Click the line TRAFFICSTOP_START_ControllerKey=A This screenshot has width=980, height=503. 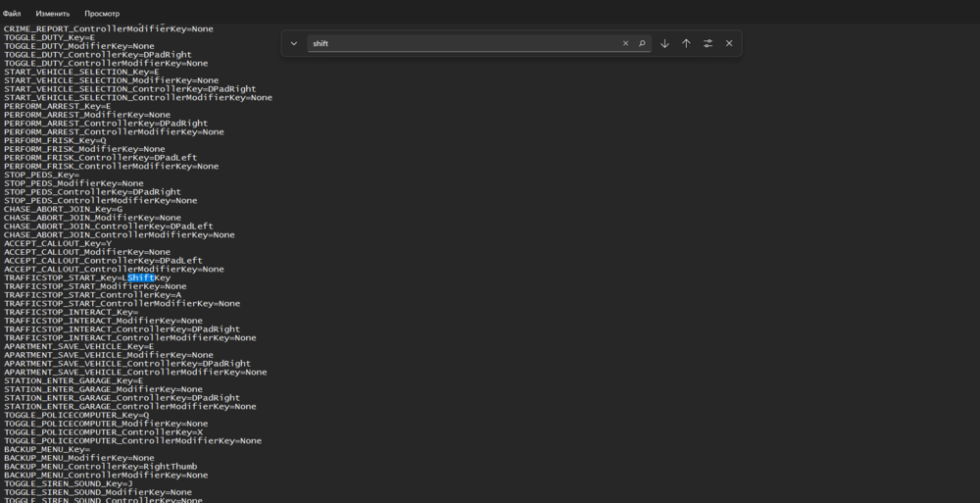point(92,295)
